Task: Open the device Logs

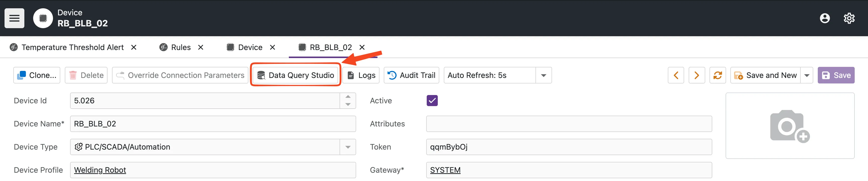Action: (361, 75)
